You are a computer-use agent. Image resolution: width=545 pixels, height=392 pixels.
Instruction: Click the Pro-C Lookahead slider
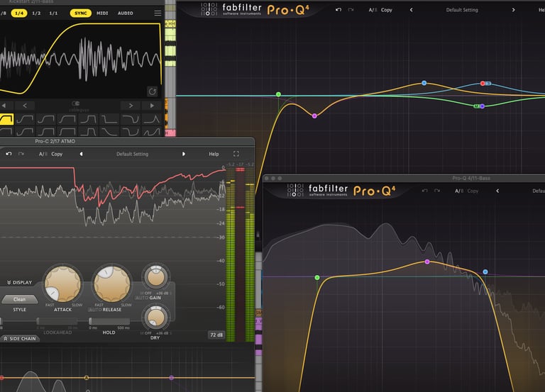(x=57, y=321)
